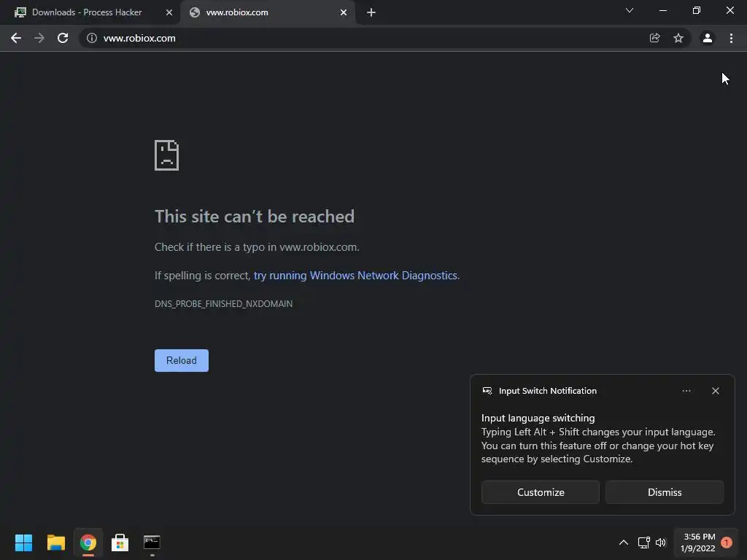
Task: Click 'Input language switching' notification title
Action: (x=538, y=418)
